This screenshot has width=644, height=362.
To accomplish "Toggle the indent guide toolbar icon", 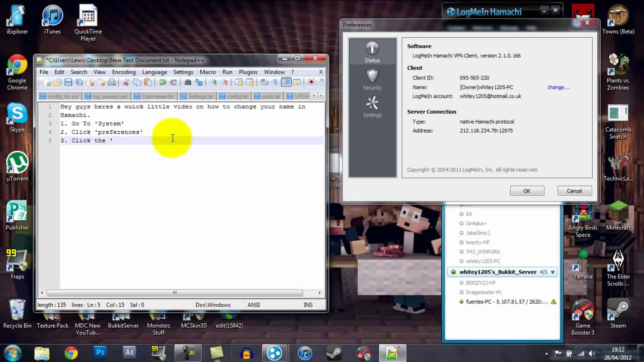I will [x=286, y=82].
